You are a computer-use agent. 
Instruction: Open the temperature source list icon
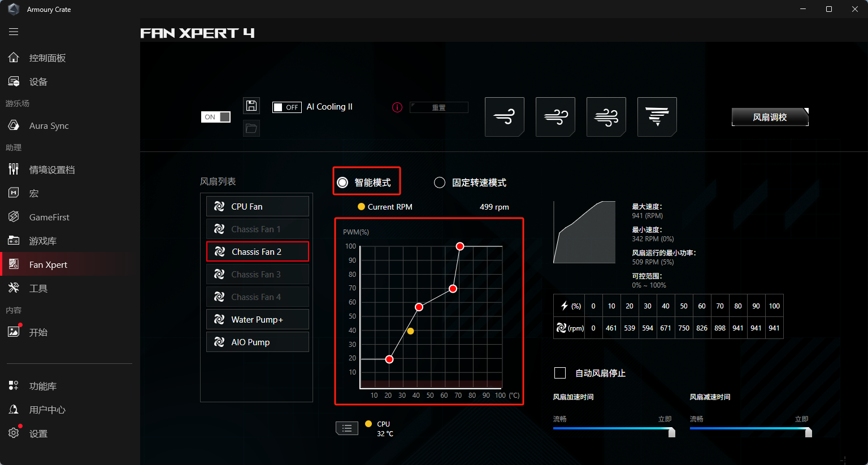pyautogui.click(x=347, y=428)
